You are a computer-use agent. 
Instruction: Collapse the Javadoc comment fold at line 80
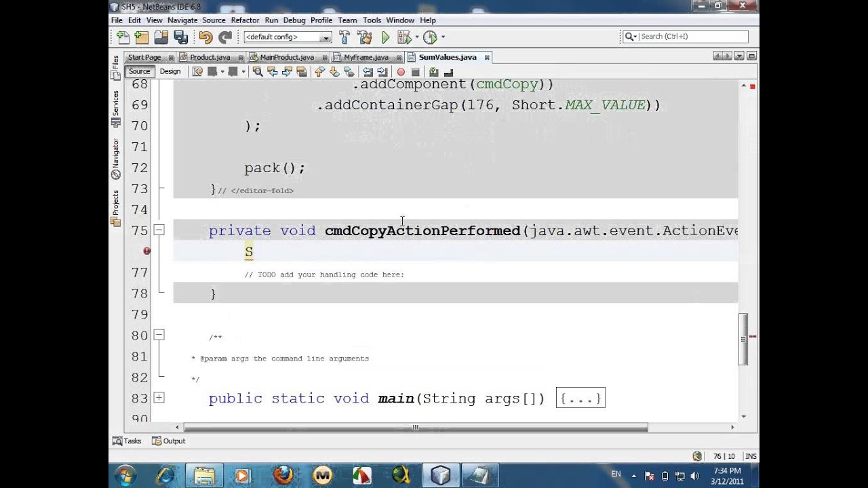159,334
